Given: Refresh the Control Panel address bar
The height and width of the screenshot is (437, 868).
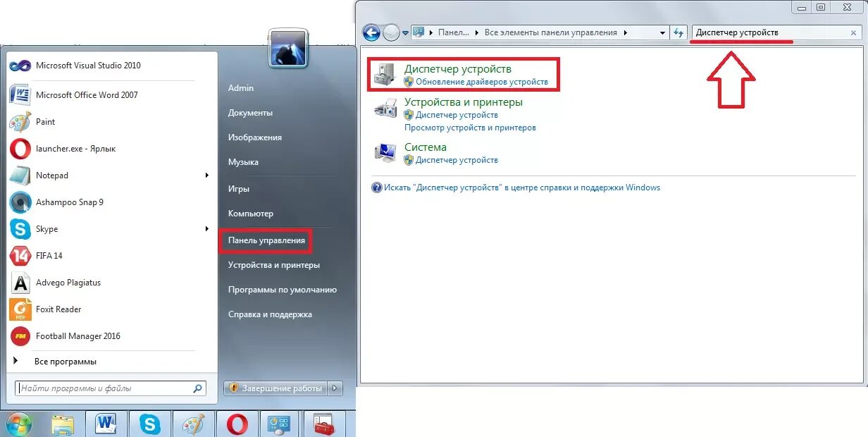Looking at the screenshot, I should click(678, 32).
